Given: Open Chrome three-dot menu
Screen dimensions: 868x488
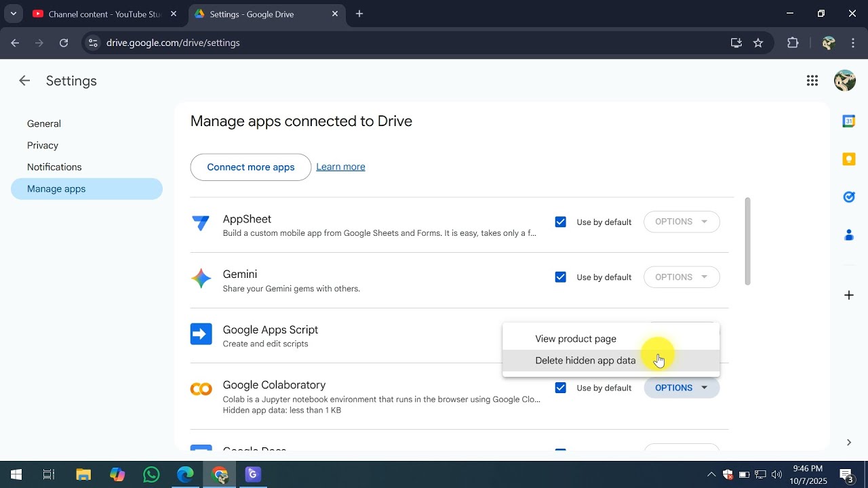Looking at the screenshot, I should tap(853, 43).
